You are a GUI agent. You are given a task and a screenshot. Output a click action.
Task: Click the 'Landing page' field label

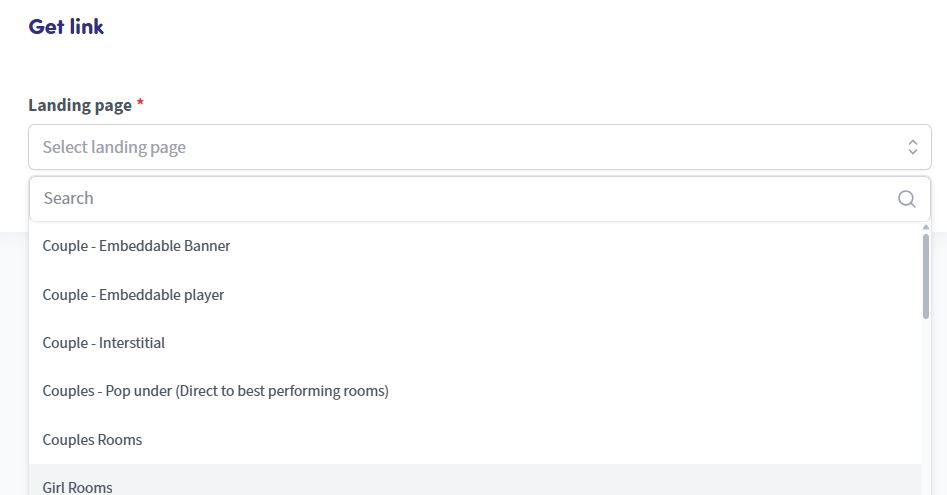pyautogui.click(x=80, y=105)
